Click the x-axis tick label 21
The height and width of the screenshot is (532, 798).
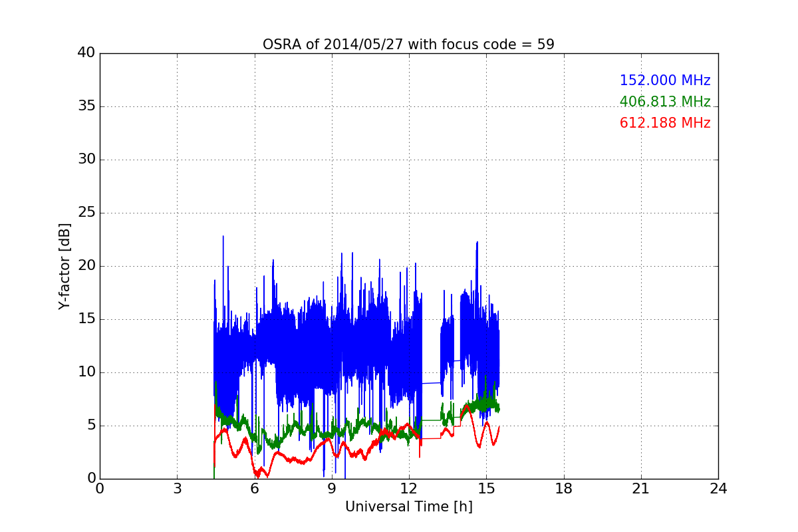[641, 489]
